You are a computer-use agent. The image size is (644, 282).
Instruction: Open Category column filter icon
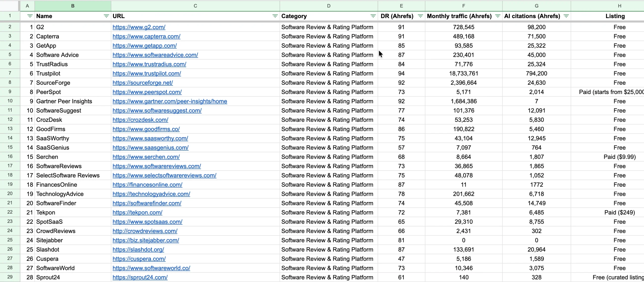(373, 16)
